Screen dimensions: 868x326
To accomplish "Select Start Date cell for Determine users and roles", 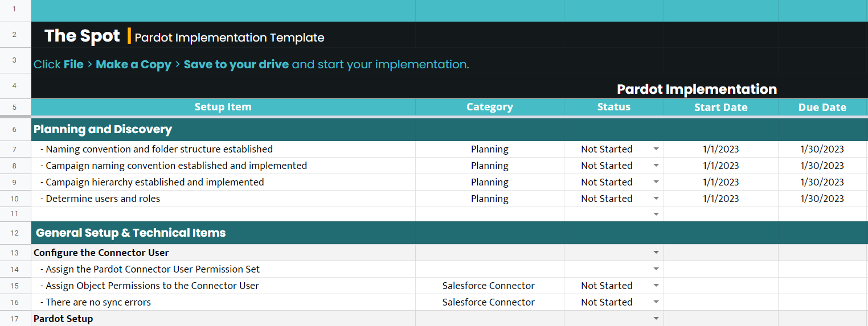I will point(720,199).
